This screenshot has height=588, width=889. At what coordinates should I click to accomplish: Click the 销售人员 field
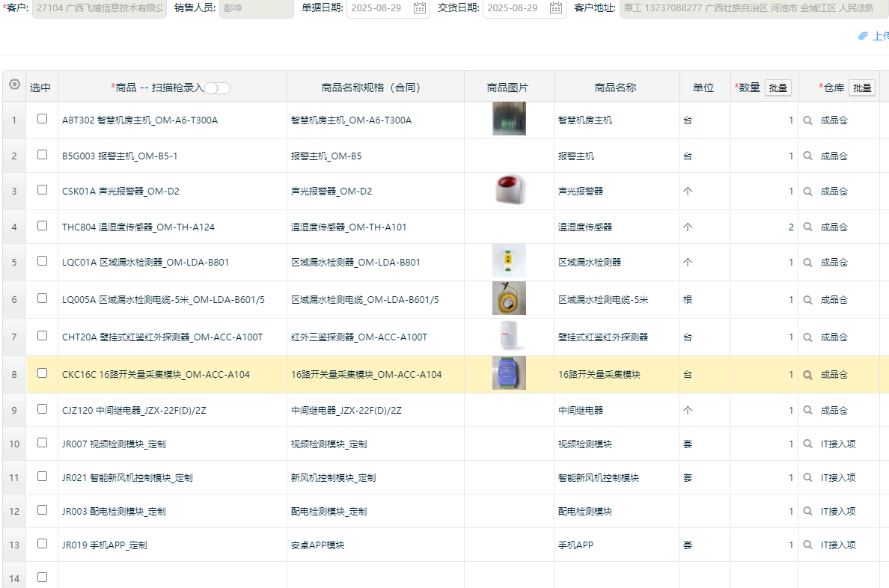click(256, 8)
